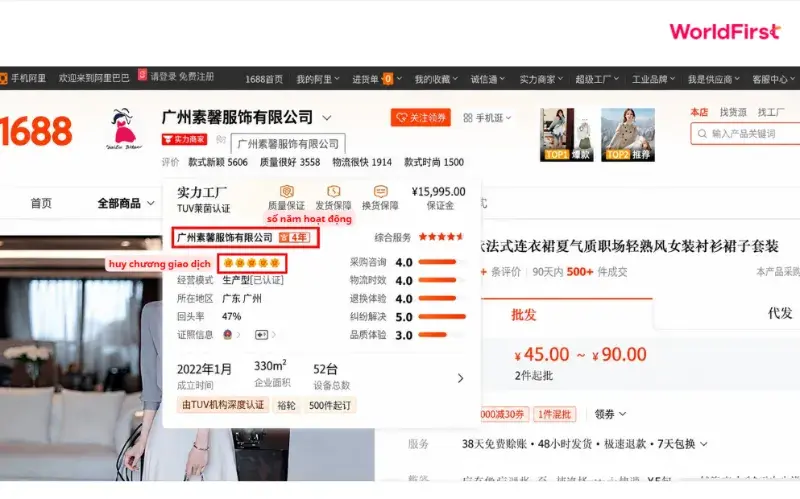Screen dimensions: 800x499
Task: Click the five gold transaction medals
Action: pyautogui.click(x=252, y=263)
